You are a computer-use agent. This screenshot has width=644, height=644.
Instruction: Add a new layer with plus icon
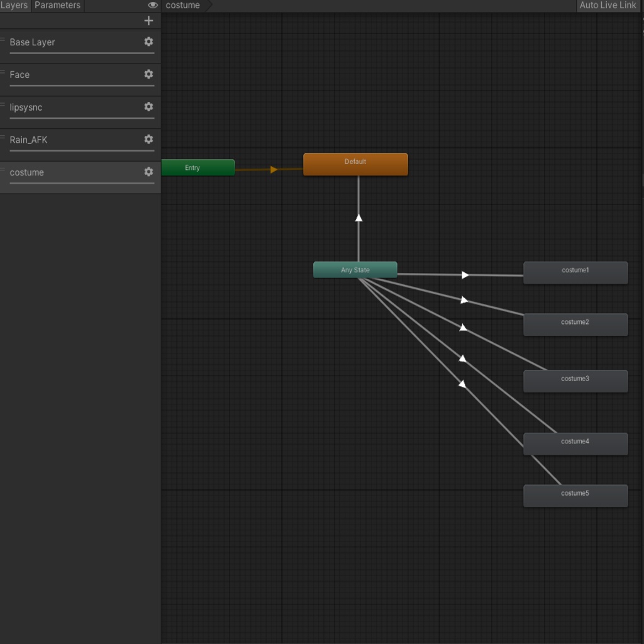(x=148, y=21)
